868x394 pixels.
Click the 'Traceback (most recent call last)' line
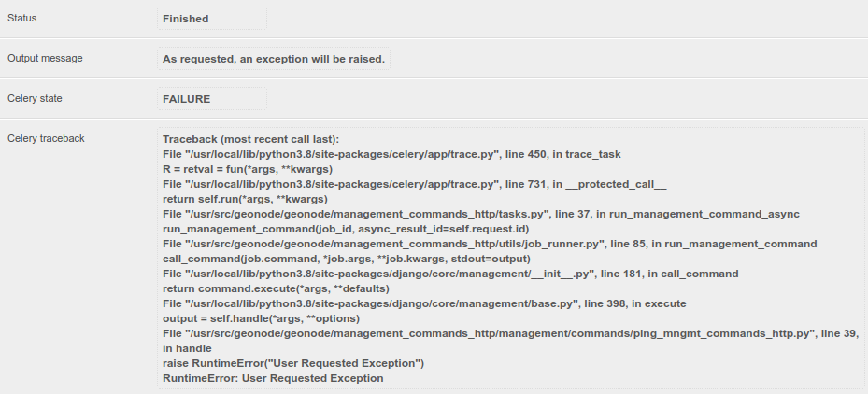pos(250,139)
